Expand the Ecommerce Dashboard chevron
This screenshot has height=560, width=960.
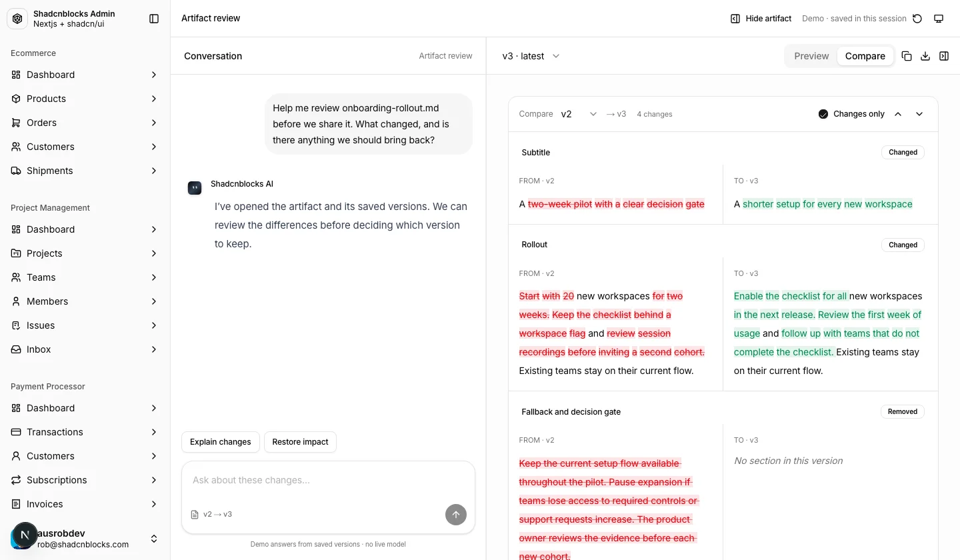[x=154, y=75]
